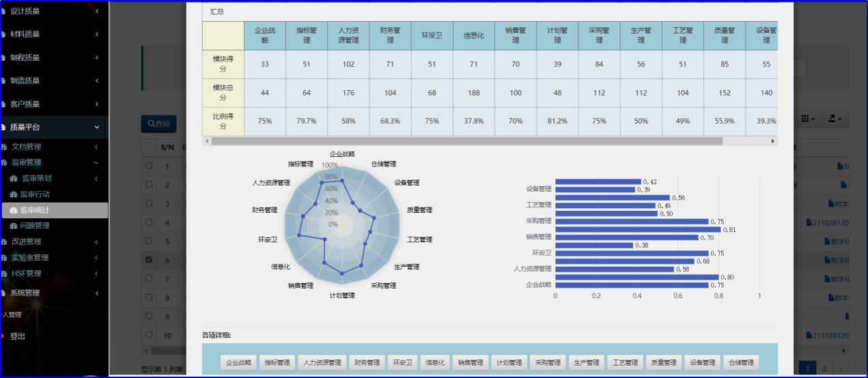Screen dimensions: 868x378
Task: Open the export dropdown button
Action: [x=835, y=119]
